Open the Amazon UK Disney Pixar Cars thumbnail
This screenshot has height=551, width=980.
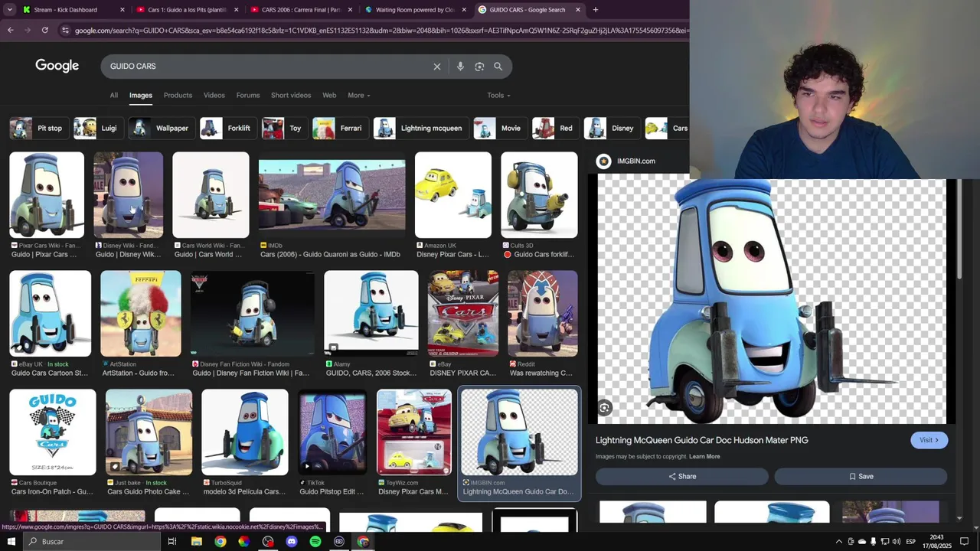[453, 195]
